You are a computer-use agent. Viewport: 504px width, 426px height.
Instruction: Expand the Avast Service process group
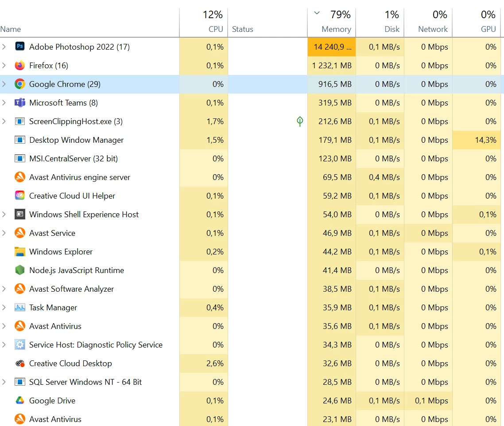[4, 233]
